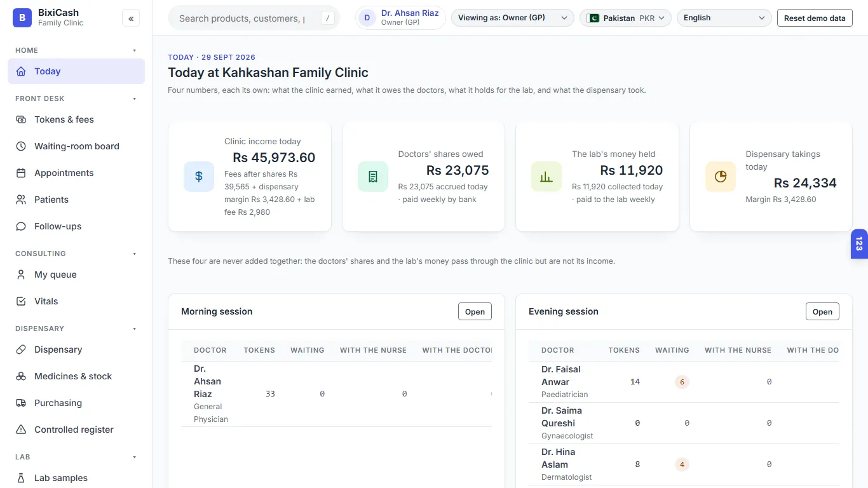Viewport: 868px width, 488px height.
Task: Go to Waiting-room board page
Action: 76,146
